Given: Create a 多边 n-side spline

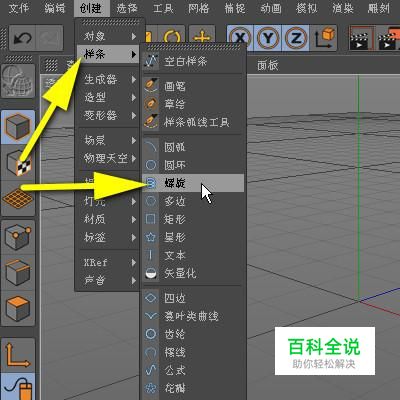Looking at the screenshot, I should coord(193,201).
